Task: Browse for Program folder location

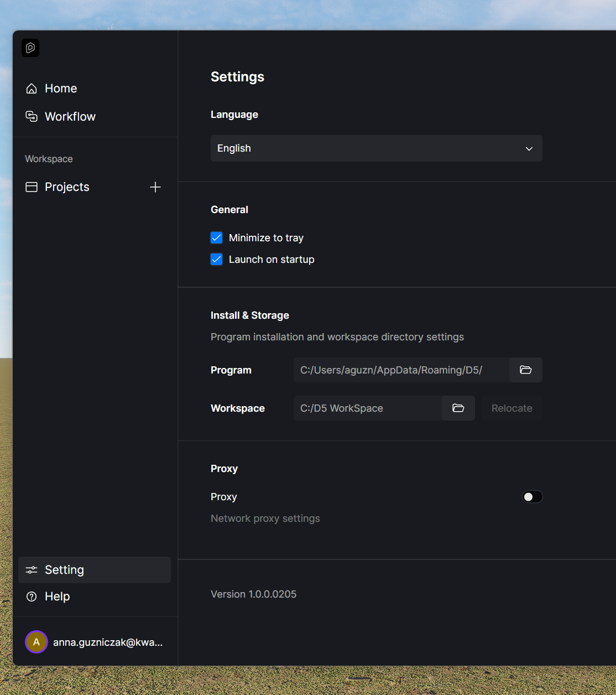Action: 525,370
